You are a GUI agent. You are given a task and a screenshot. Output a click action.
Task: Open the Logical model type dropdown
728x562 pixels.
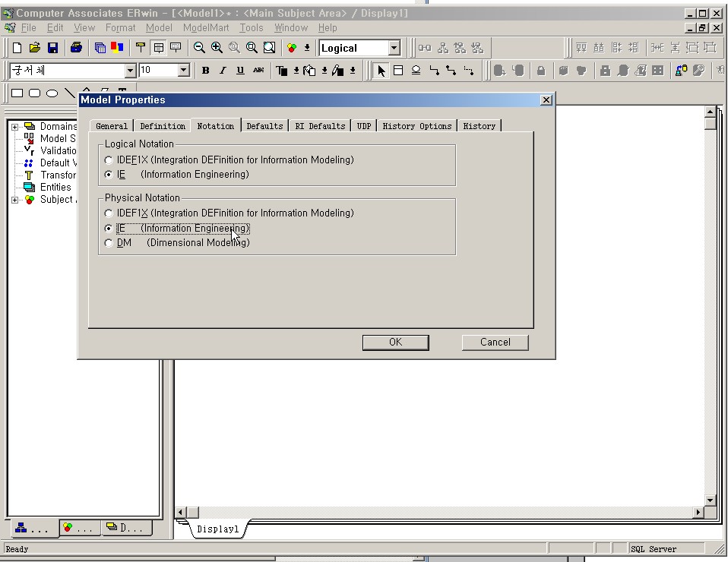[394, 48]
